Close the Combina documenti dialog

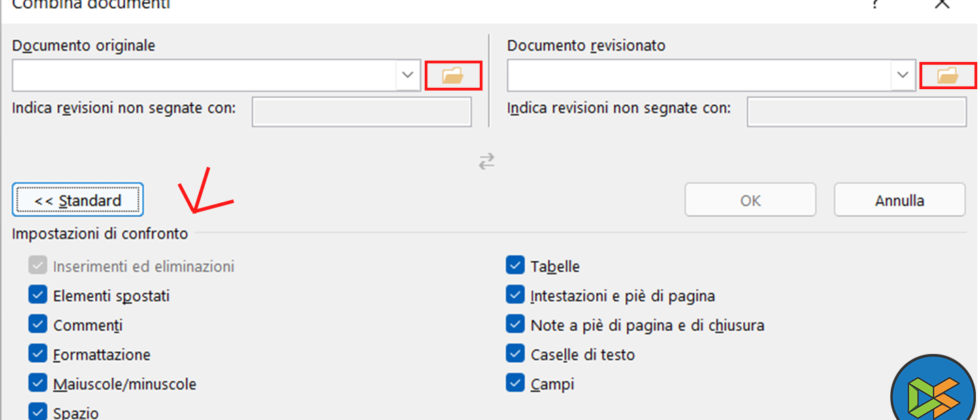click(x=942, y=5)
